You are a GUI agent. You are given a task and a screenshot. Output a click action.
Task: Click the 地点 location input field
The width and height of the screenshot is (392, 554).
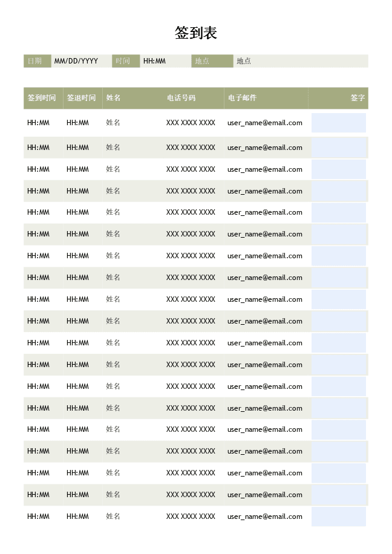pos(300,61)
